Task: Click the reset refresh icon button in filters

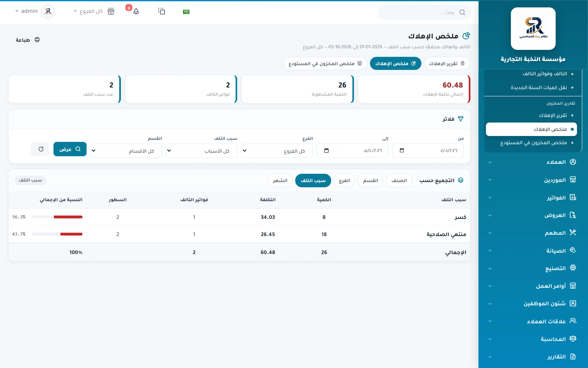Action: (x=40, y=149)
